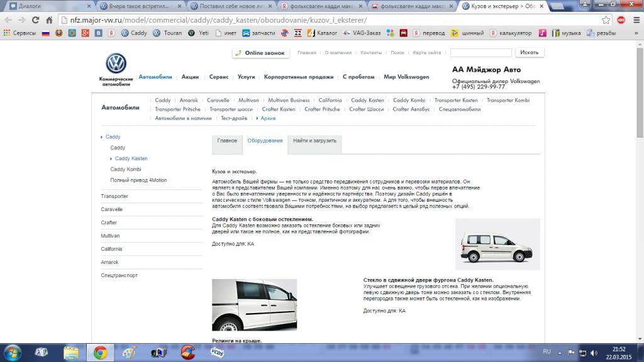Screen dimensions: 644x362
Task: Reload the page with the refresh icon
Action: coord(36,19)
